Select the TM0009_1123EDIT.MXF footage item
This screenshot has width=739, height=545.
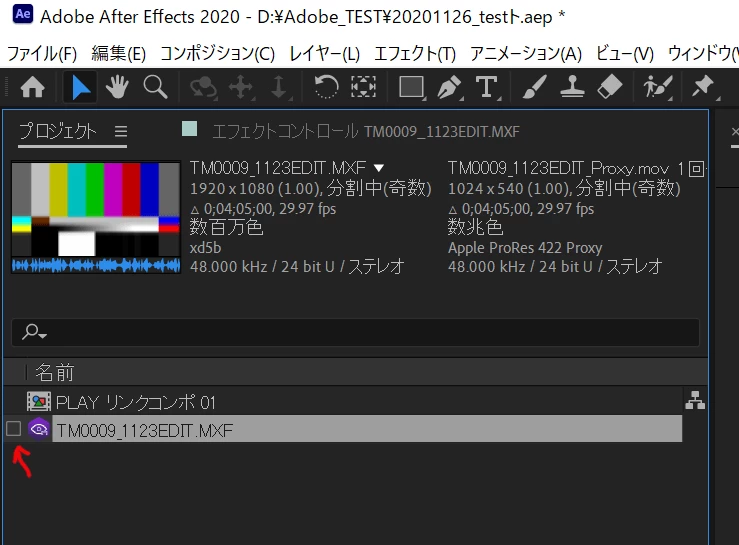367,429
